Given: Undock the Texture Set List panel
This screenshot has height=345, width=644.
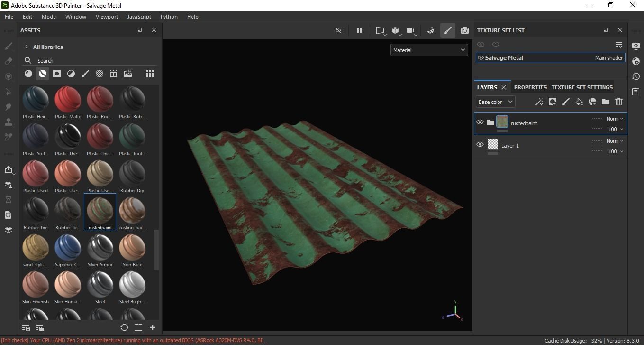Looking at the screenshot, I should (606, 30).
